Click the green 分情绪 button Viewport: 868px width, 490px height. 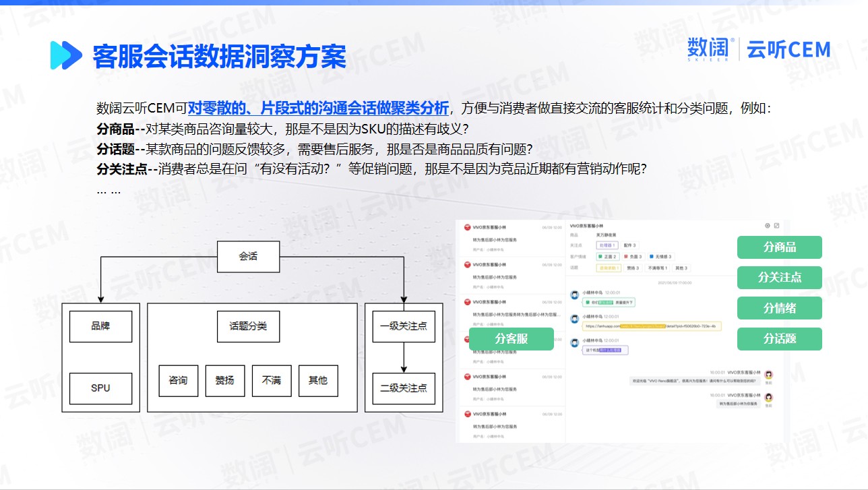pyautogui.click(x=779, y=308)
